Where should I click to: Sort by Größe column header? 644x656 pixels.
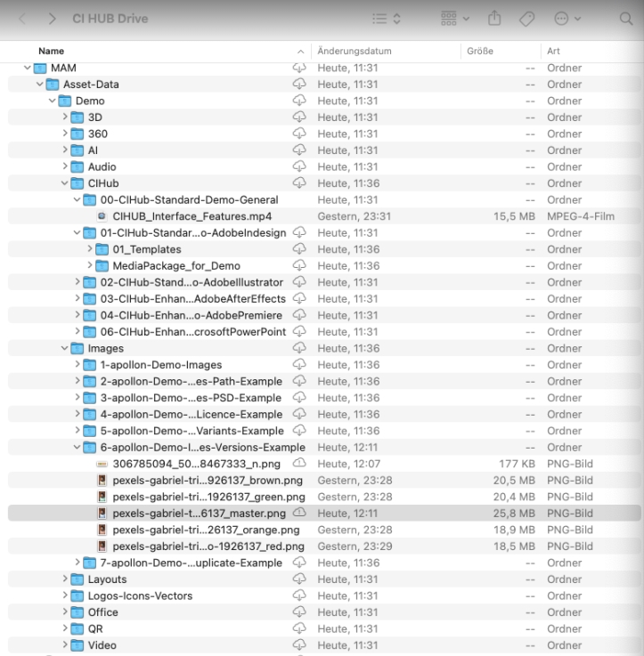click(480, 51)
